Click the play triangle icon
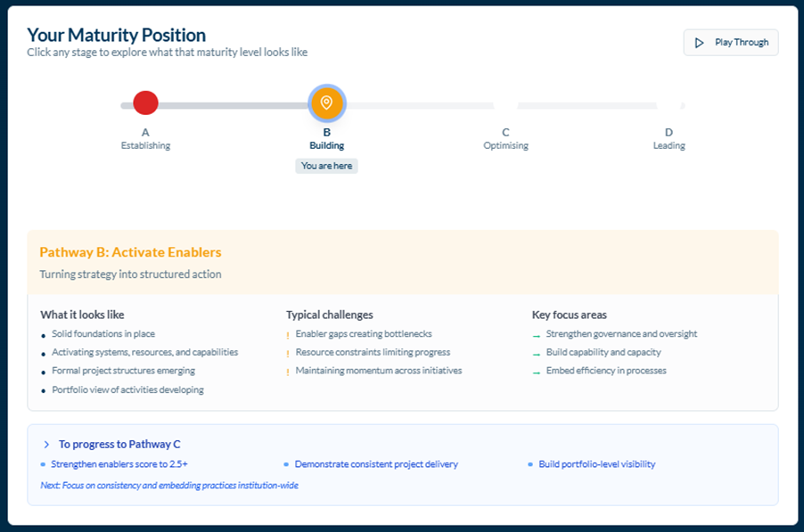Screen dimensions: 804x532 click(700, 43)
